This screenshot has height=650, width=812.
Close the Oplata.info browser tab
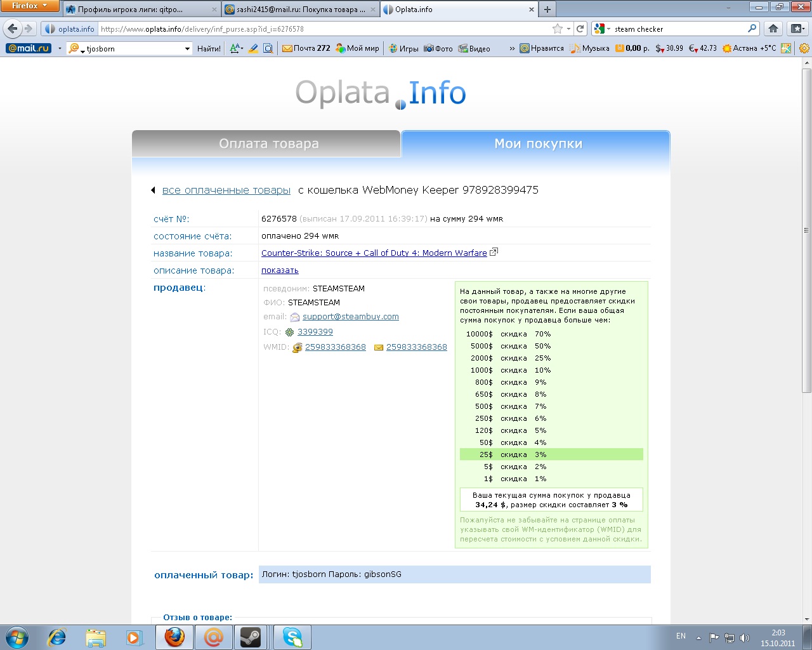tap(532, 10)
